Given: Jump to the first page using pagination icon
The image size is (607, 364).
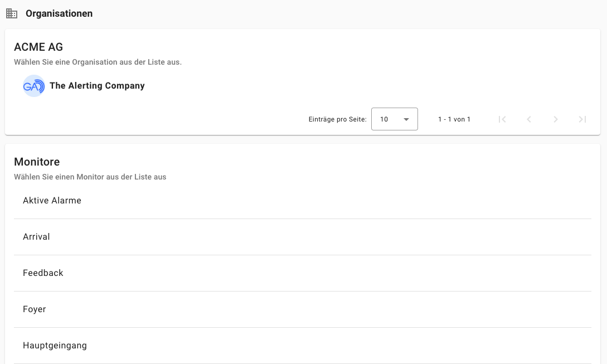Looking at the screenshot, I should coord(502,119).
